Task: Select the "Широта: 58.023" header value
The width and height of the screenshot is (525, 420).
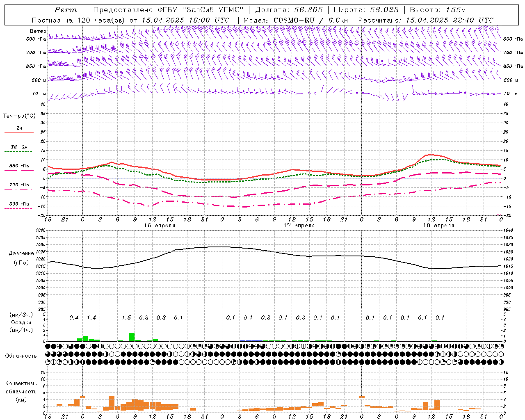Action: tap(366, 10)
